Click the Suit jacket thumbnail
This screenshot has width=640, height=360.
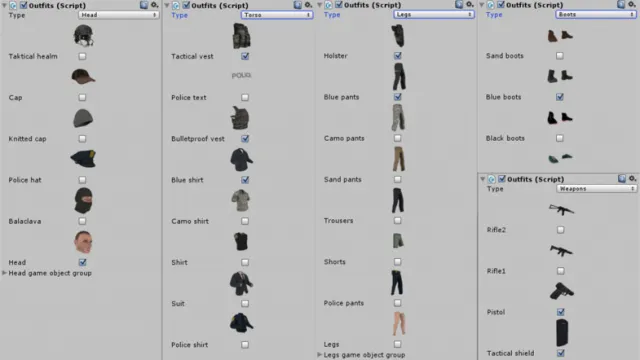241,283
